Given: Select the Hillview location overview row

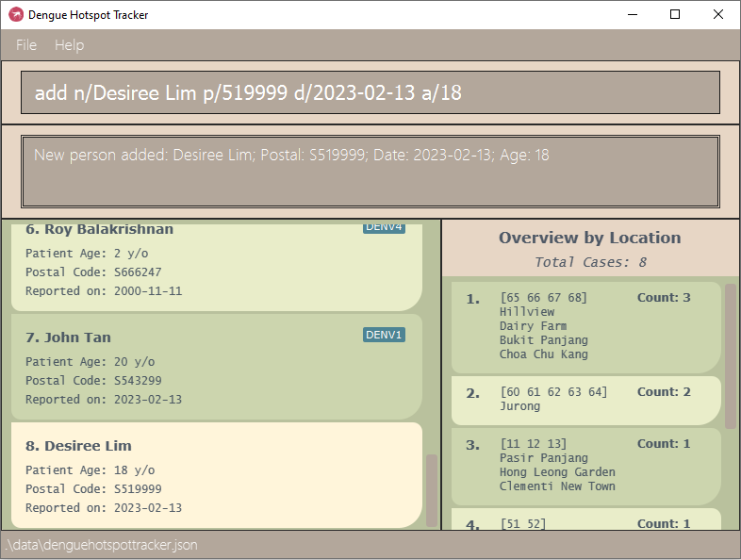Looking at the screenshot, I should (x=586, y=327).
